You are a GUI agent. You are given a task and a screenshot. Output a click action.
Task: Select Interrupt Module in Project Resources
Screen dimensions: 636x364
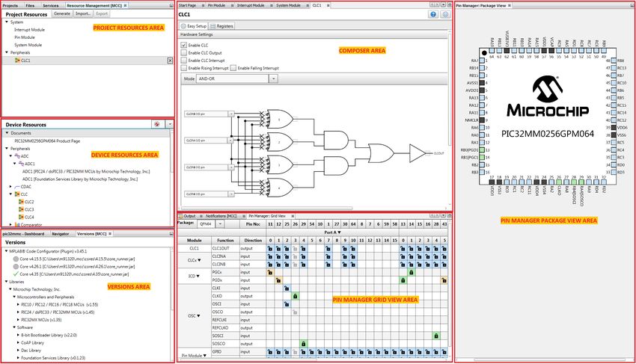pos(30,30)
